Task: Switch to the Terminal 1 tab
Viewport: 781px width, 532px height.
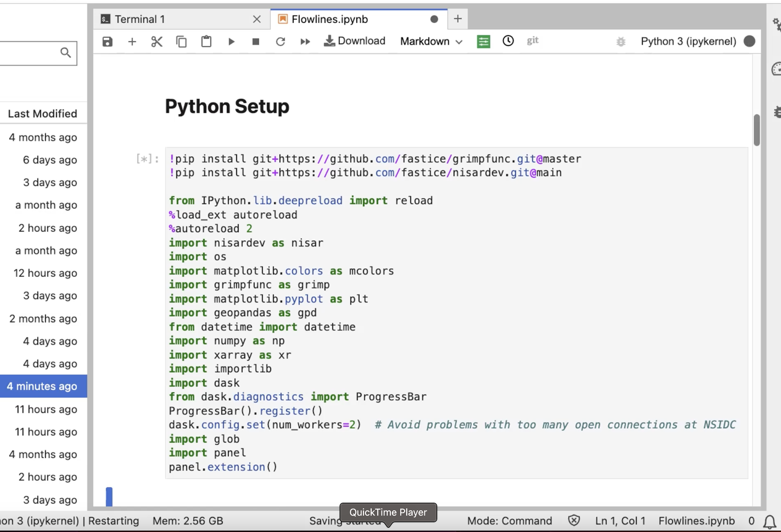Action: tap(139, 19)
